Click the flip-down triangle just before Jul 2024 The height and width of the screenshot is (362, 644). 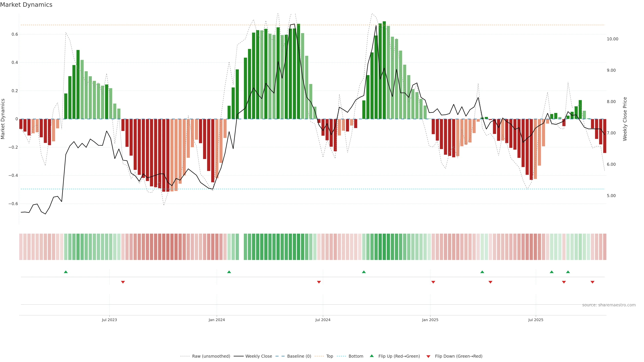(x=319, y=282)
